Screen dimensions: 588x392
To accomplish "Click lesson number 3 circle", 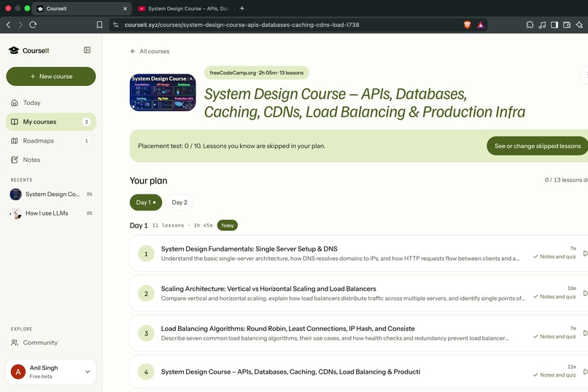I will (x=146, y=333).
